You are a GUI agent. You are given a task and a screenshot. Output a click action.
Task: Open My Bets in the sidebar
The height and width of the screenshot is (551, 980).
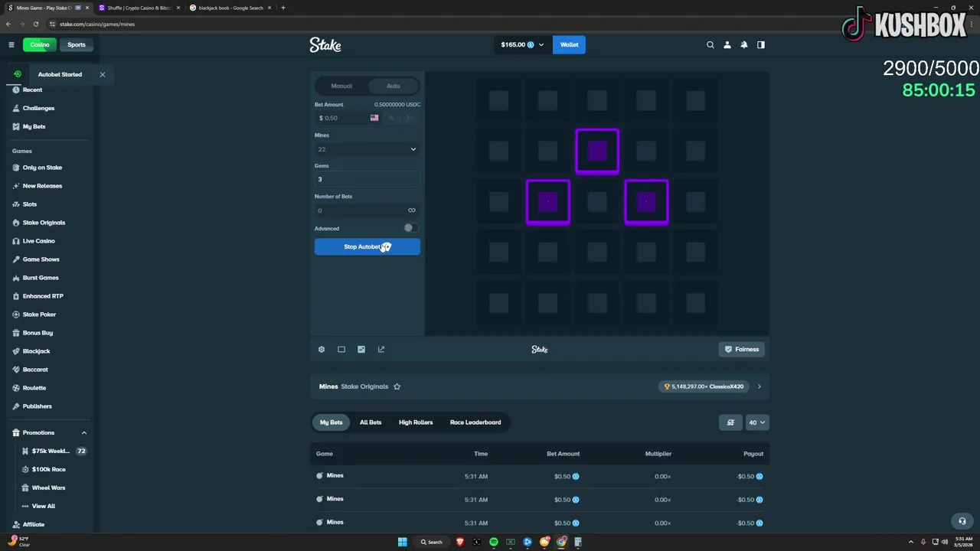(x=34, y=126)
